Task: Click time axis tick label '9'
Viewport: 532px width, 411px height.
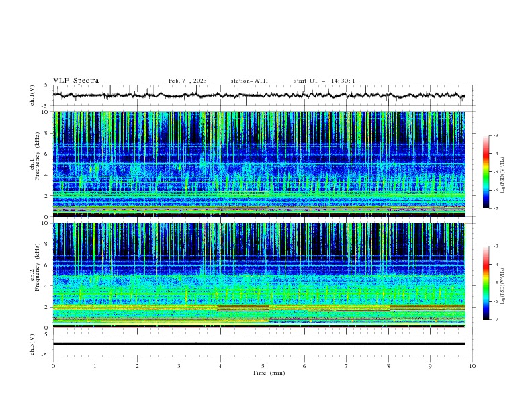Action: point(430,366)
